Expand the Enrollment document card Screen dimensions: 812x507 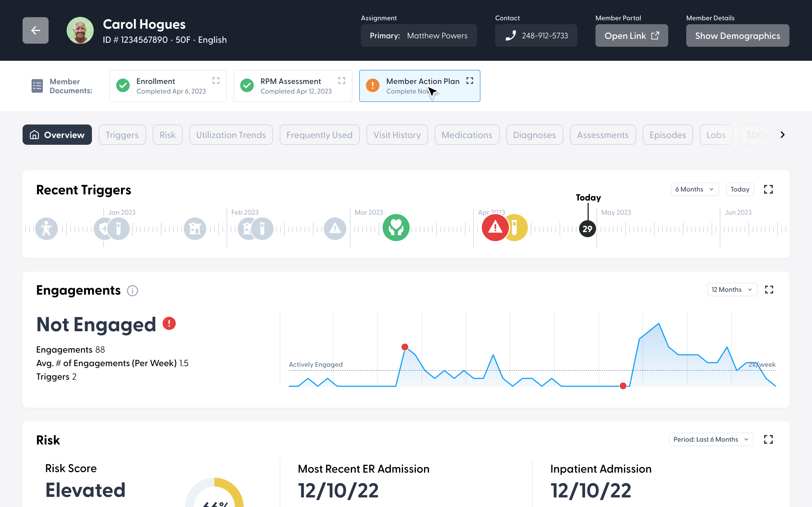pyautogui.click(x=216, y=81)
